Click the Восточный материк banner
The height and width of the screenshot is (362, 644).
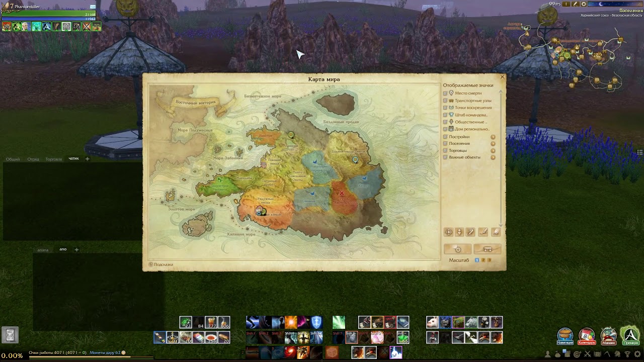pos(196,102)
